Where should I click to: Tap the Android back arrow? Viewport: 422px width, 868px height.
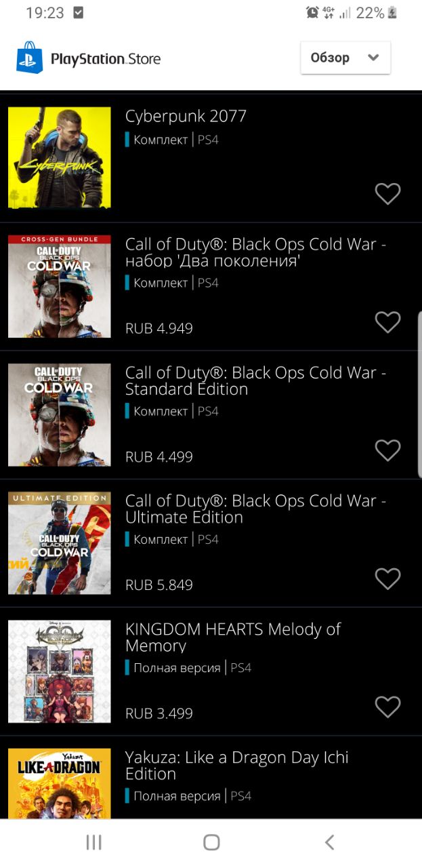pyautogui.click(x=329, y=842)
